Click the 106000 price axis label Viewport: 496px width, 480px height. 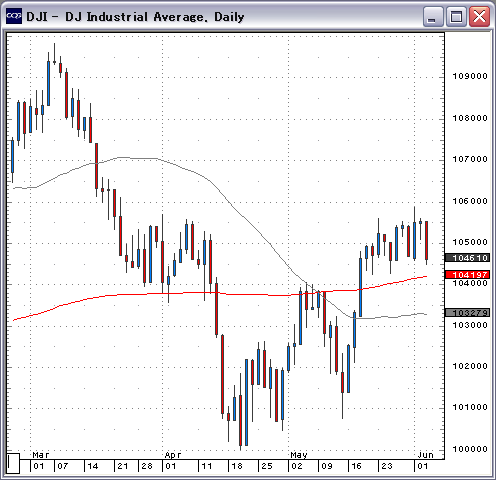(x=470, y=201)
